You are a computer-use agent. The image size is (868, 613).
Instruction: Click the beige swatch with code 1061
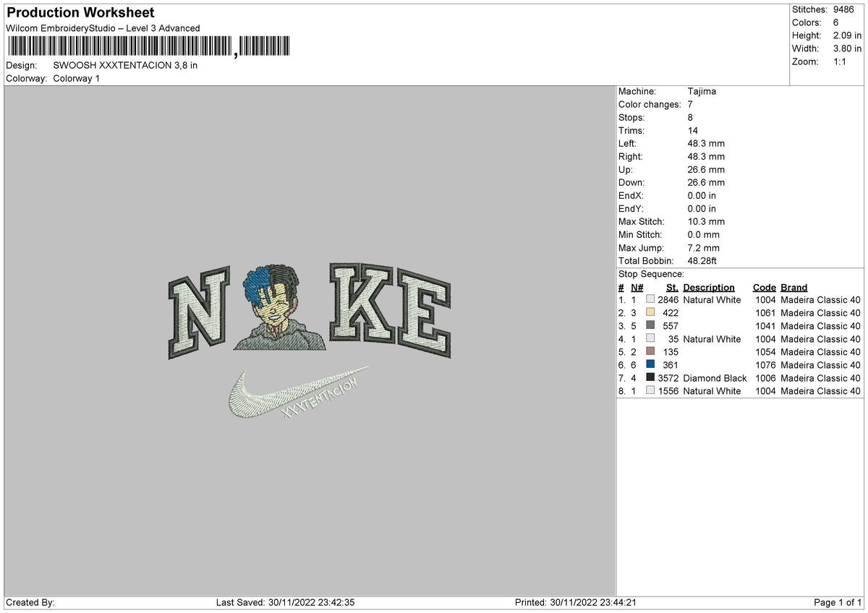click(650, 313)
